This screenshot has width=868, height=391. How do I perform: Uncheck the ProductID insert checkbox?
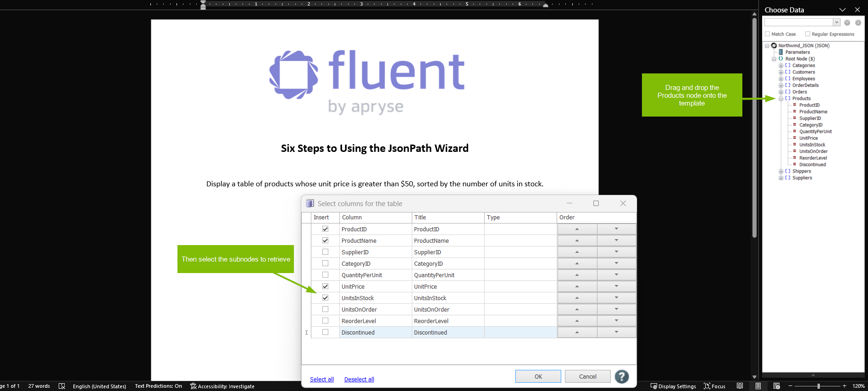325,229
